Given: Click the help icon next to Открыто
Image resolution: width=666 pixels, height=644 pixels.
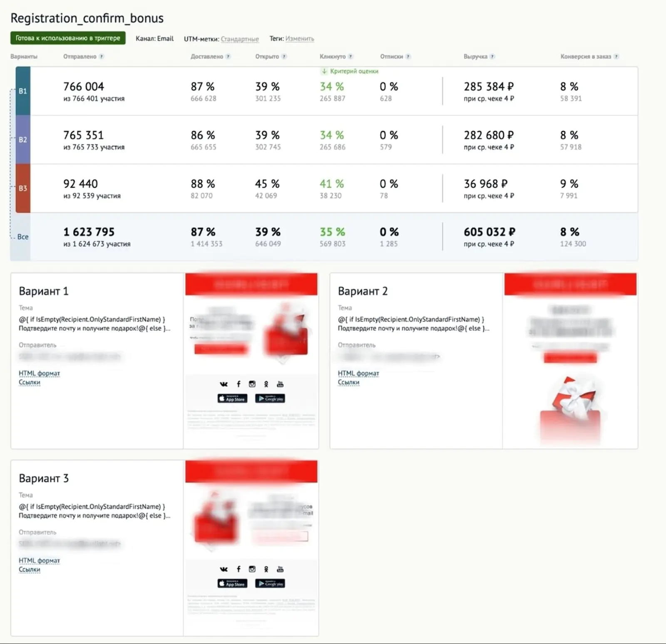Looking at the screenshot, I should (x=284, y=57).
